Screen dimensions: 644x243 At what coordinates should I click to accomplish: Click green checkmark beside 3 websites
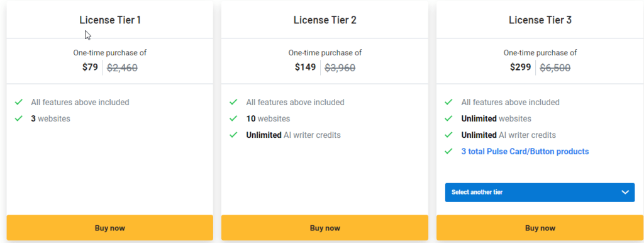coord(18,118)
